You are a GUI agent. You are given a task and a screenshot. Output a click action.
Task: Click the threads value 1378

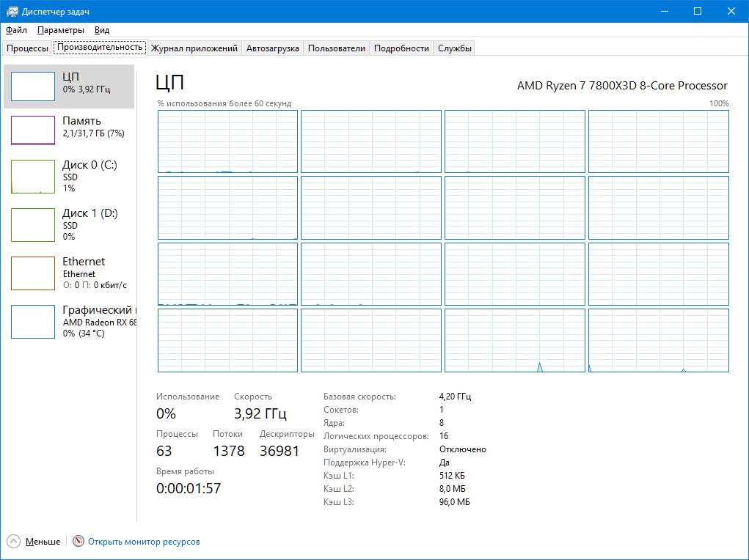[229, 451]
